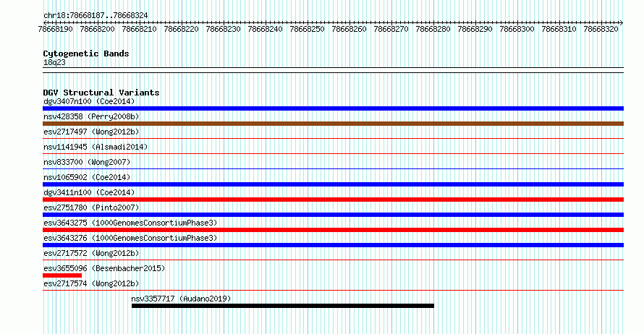Click the brown bar for nsv428358
Image resolution: width=644 pixels, height=334 pixels.
333,124
